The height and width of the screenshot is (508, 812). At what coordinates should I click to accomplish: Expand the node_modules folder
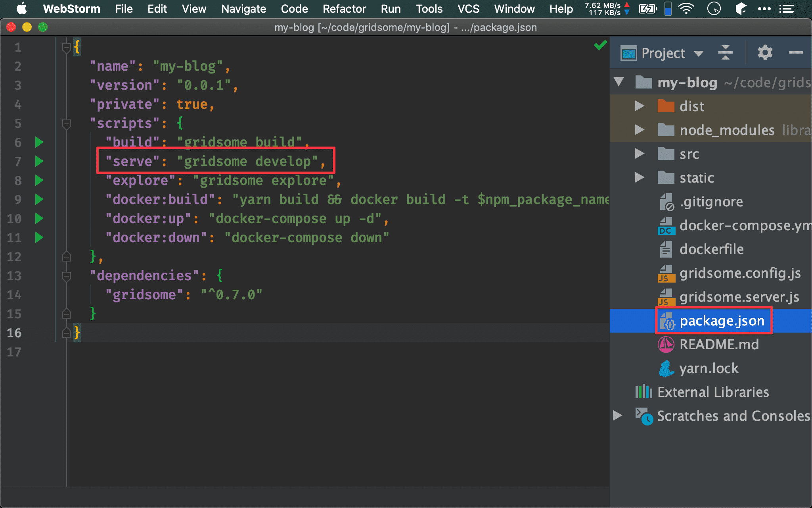639,129
